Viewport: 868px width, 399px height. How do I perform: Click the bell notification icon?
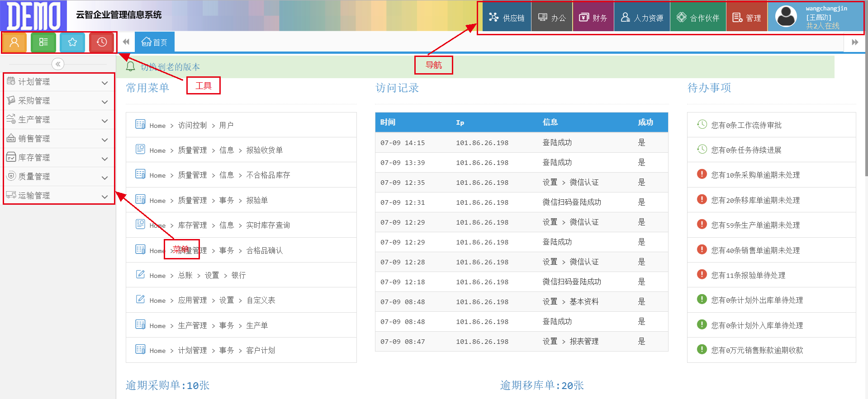[131, 66]
